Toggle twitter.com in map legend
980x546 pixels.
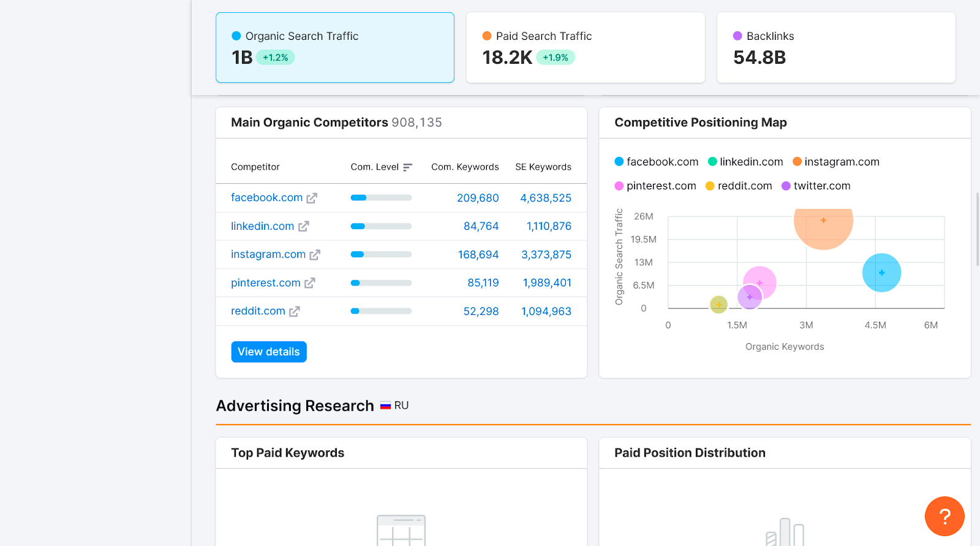click(x=816, y=186)
